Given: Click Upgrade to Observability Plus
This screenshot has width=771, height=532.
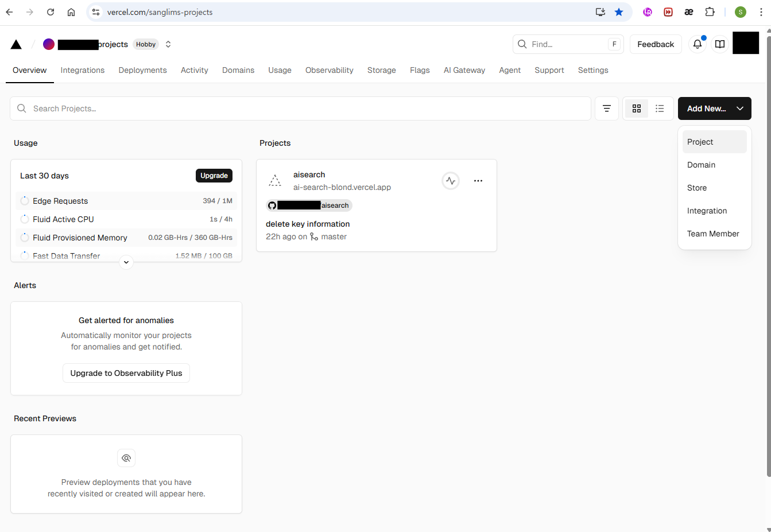Looking at the screenshot, I should pos(126,373).
